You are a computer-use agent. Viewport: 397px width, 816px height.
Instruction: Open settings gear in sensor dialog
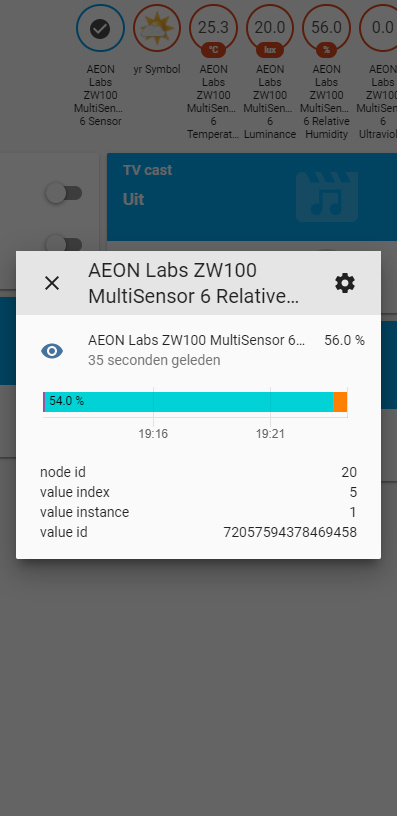click(x=344, y=283)
